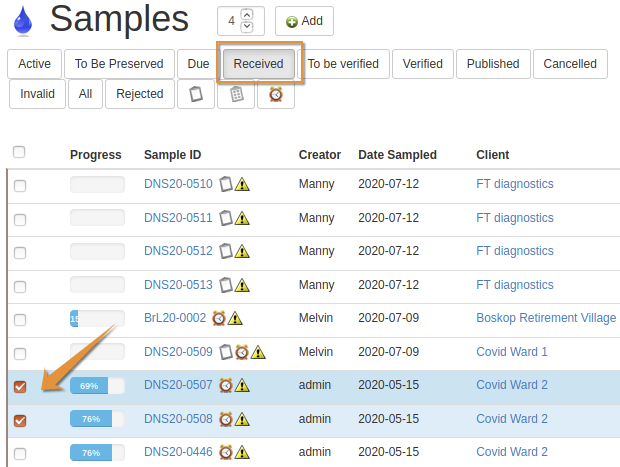The image size is (620, 467).
Task: Click the blue water drop Samples icon
Action: click(x=22, y=21)
